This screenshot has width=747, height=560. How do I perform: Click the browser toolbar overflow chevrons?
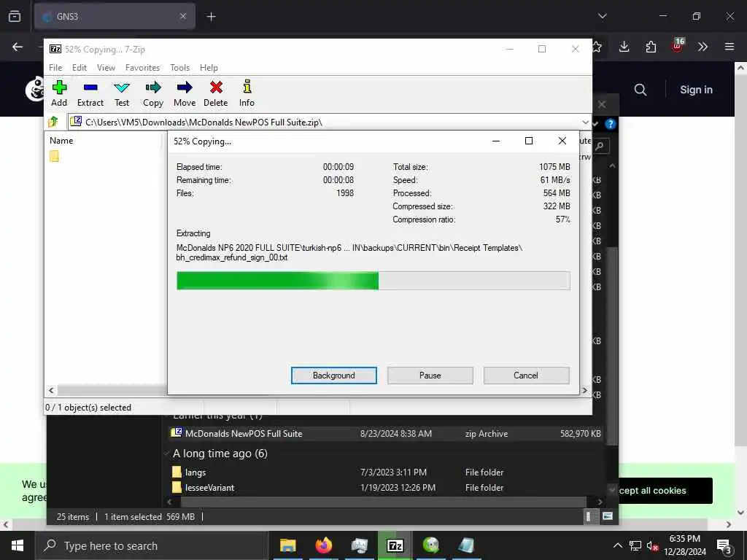703,47
